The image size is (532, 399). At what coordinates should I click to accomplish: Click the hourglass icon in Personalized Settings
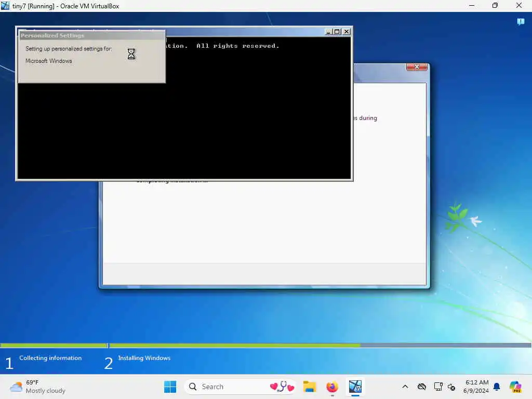coord(131,54)
